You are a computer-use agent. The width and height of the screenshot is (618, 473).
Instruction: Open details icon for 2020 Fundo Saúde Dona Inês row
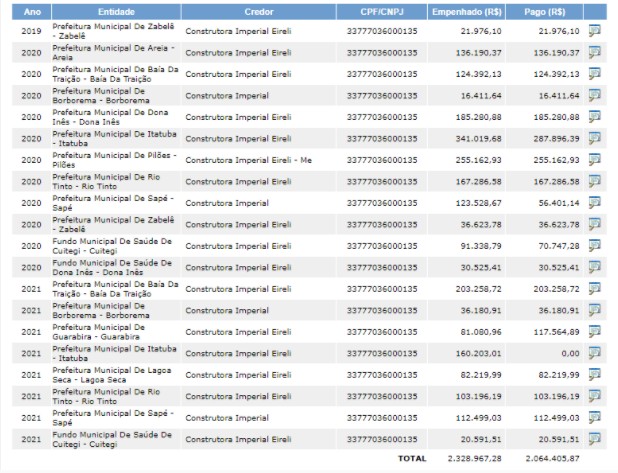(x=594, y=267)
